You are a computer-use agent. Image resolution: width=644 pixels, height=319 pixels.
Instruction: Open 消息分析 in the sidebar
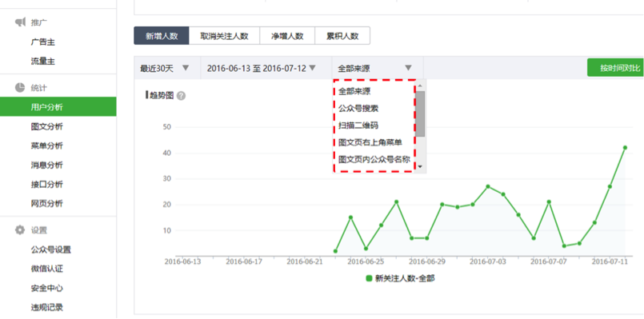coord(47,165)
